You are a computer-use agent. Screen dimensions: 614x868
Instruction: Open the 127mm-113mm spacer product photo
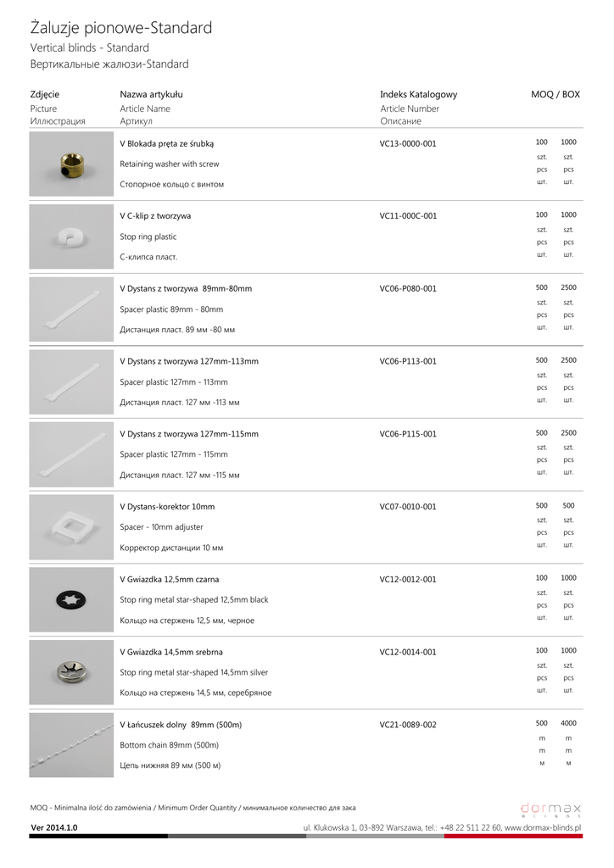[x=71, y=382]
